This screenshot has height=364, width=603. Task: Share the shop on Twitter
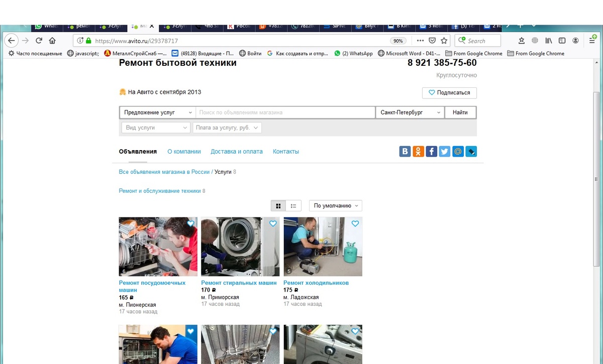coord(444,151)
